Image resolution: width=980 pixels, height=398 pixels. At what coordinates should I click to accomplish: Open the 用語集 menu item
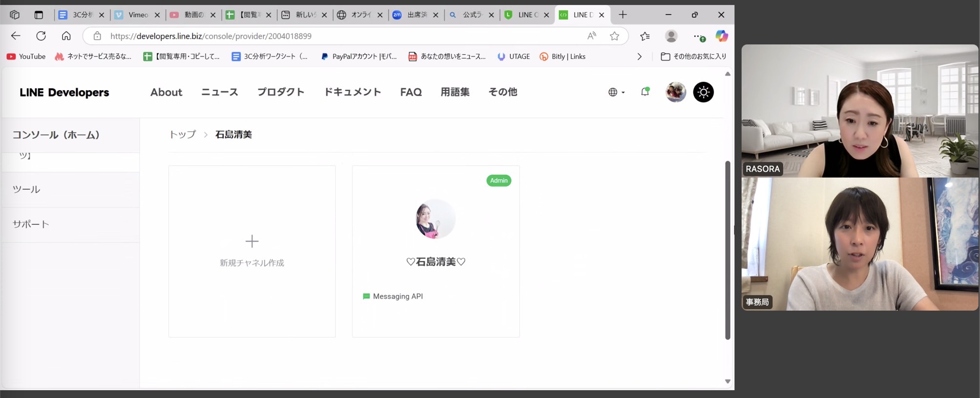[455, 92]
